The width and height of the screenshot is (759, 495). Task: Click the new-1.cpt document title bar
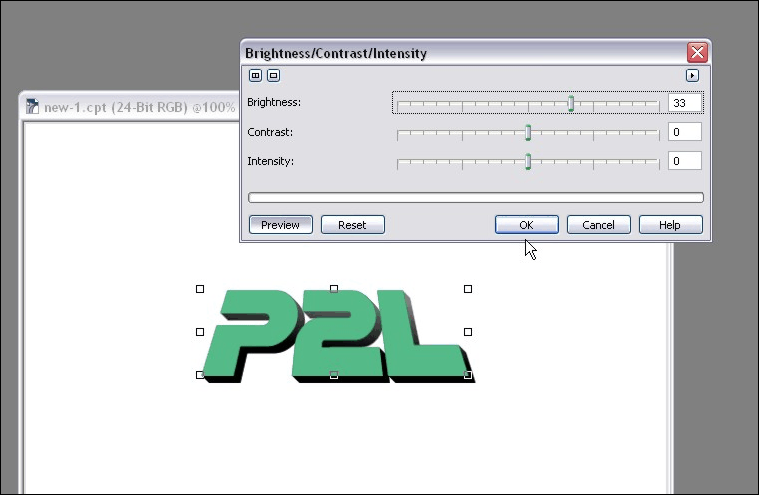tap(130, 107)
